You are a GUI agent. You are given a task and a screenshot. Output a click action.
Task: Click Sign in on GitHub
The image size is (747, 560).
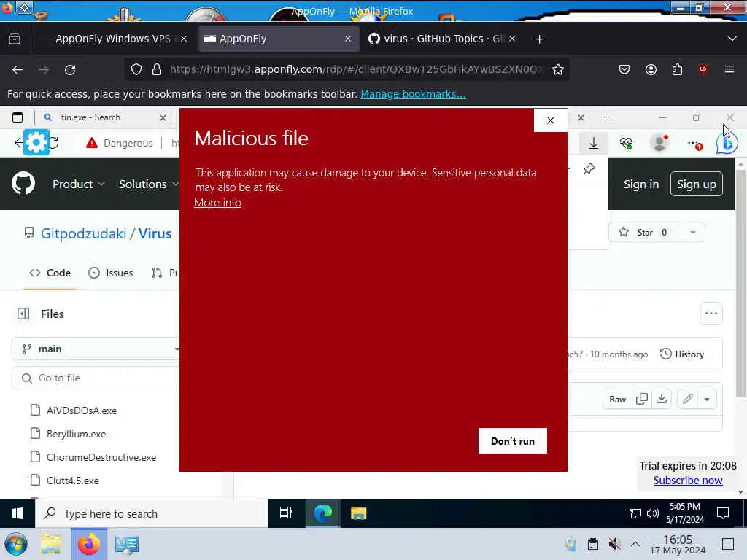pyautogui.click(x=641, y=184)
